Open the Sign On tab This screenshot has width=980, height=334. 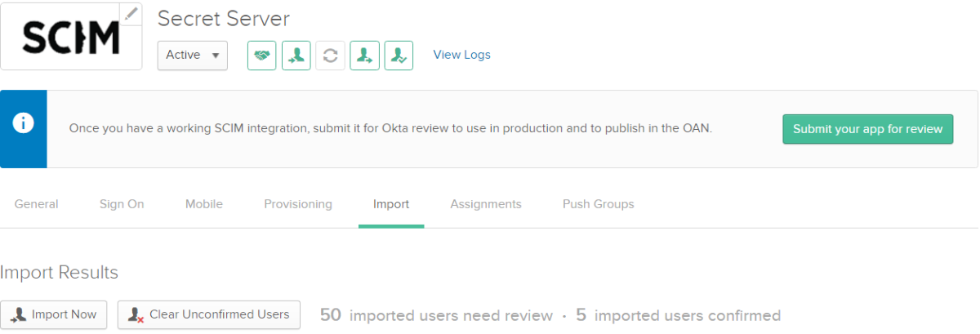point(122,204)
